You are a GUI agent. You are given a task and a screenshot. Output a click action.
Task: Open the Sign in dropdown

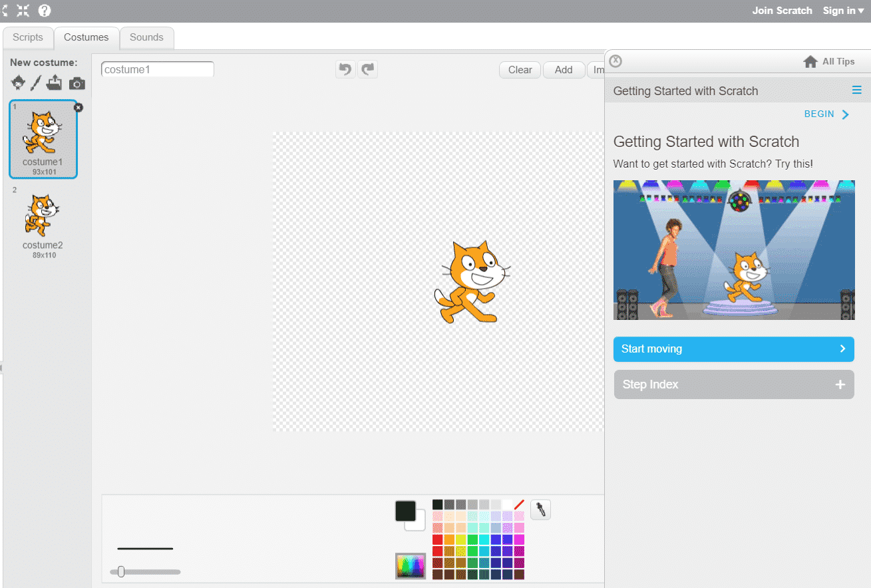pyautogui.click(x=843, y=11)
